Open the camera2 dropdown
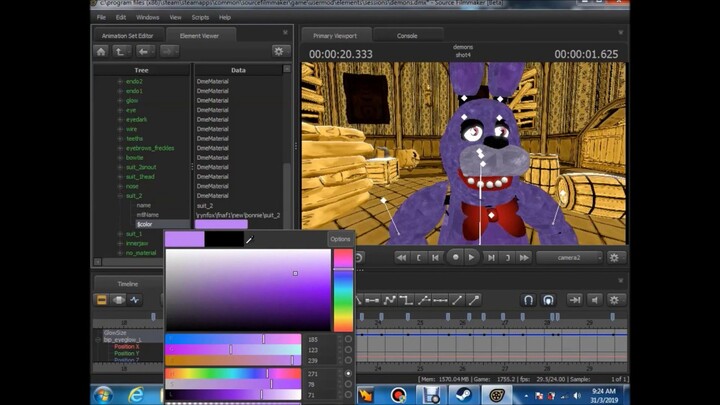The width and height of the screenshot is (720, 405). (569, 258)
